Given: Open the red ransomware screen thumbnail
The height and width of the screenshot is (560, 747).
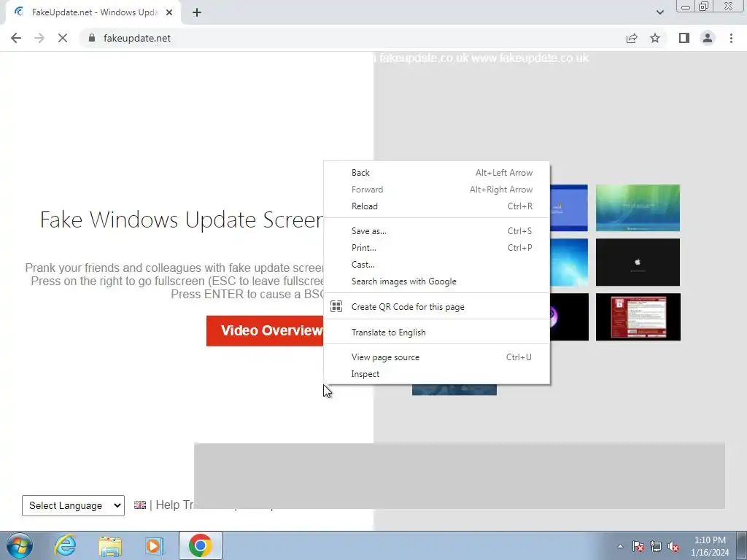Looking at the screenshot, I should tap(638, 316).
